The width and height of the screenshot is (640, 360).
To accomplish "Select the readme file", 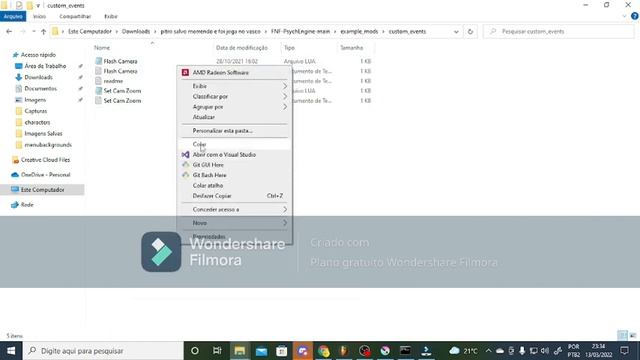I will (113, 81).
